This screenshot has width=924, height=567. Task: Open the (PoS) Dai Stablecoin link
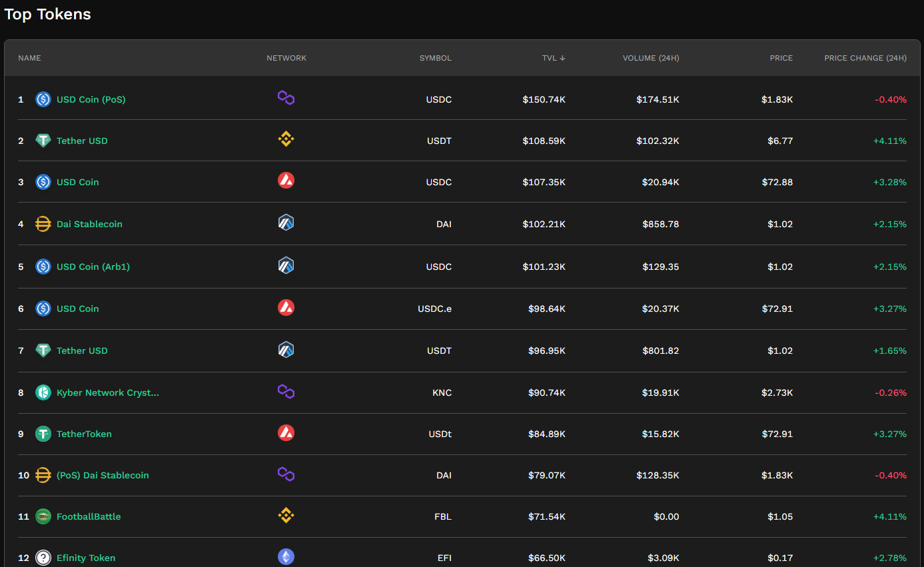click(x=103, y=475)
